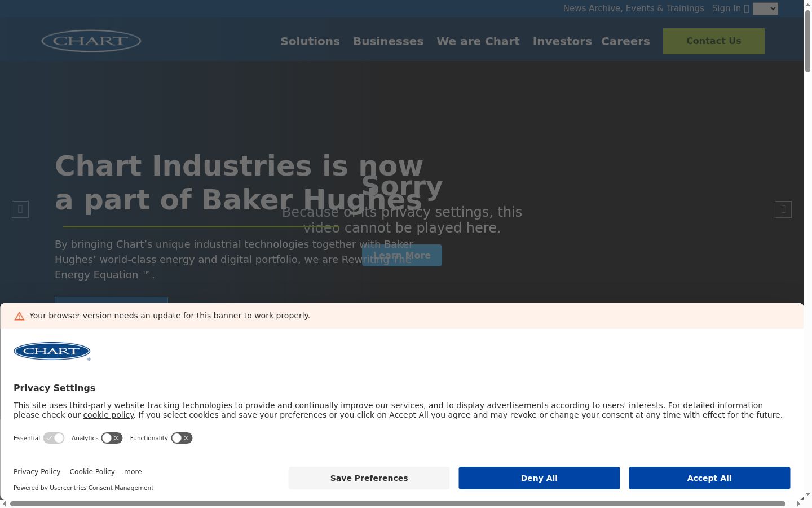Click the 'Functionality' label text
Image resolution: width=812 pixels, height=508 pixels.
pos(149,438)
